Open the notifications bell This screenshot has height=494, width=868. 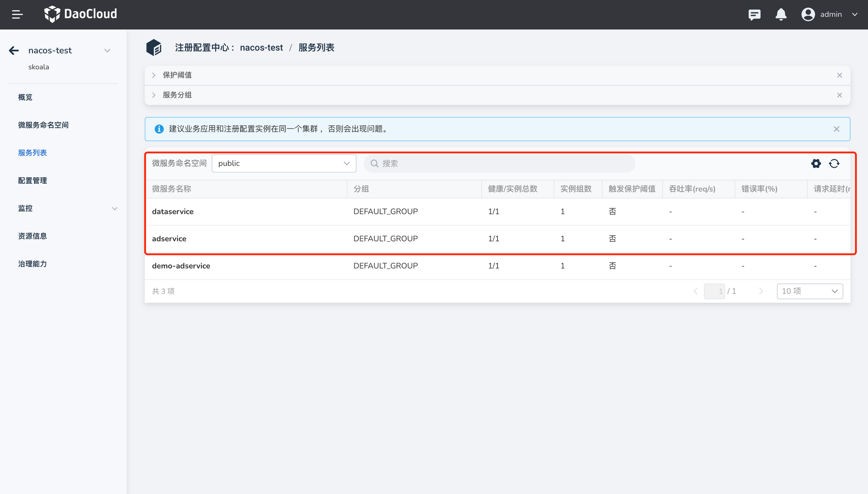[x=781, y=15]
